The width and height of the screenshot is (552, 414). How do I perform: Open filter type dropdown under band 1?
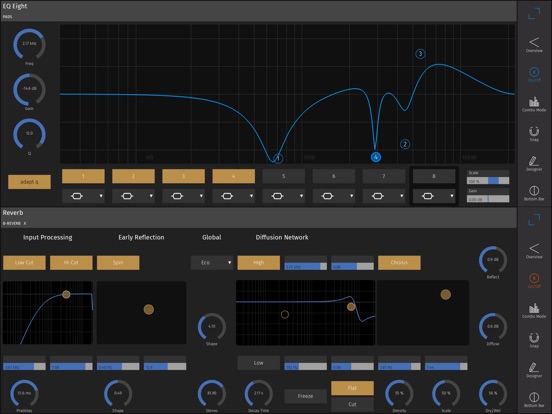[83, 196]
